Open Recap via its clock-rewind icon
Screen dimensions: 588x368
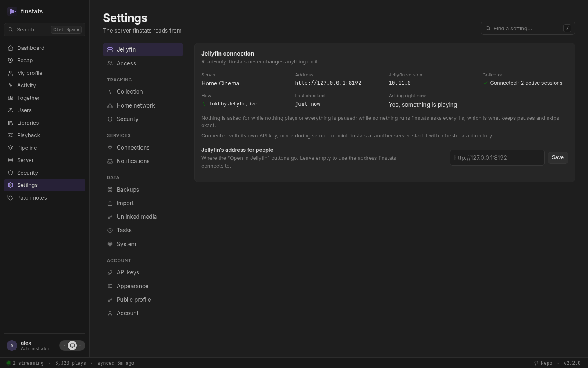[x=10, y=60]
